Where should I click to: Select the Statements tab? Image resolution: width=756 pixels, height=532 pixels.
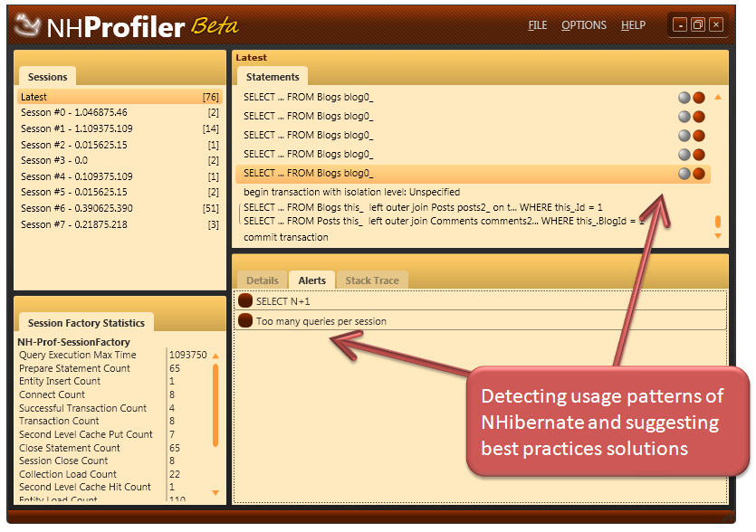click(273, 77)
